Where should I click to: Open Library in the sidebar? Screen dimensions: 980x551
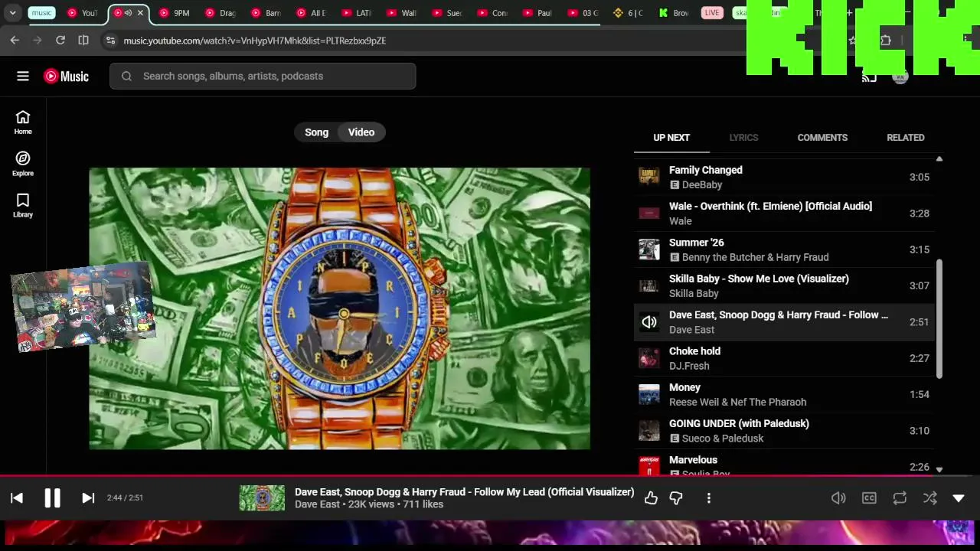(x=23, y=205)
